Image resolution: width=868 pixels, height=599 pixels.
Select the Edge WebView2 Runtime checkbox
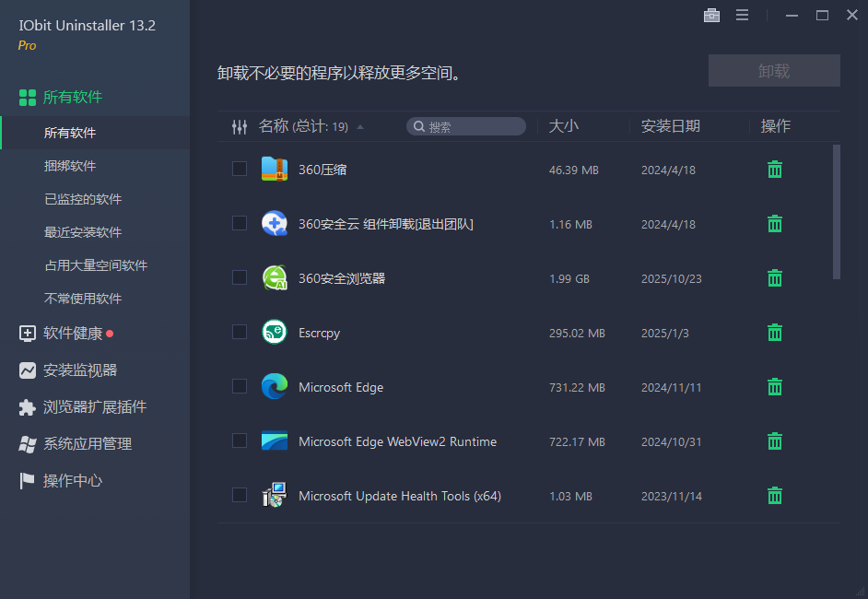click(x=240, y=440)
